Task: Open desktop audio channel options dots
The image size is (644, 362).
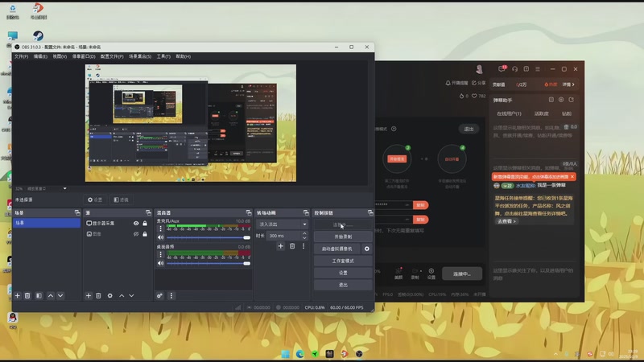Action: (x=160, y=254)
